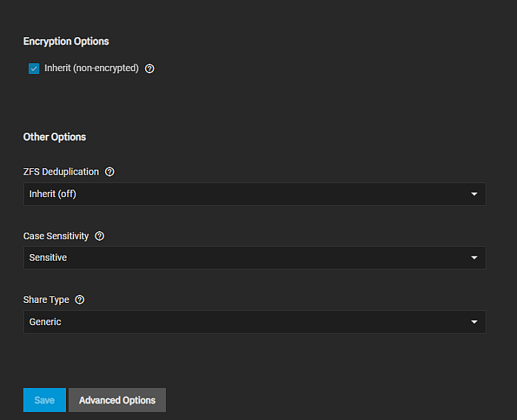Click the arrow beside the Generic value
The image size is (517, 420).
coord(474,322)
